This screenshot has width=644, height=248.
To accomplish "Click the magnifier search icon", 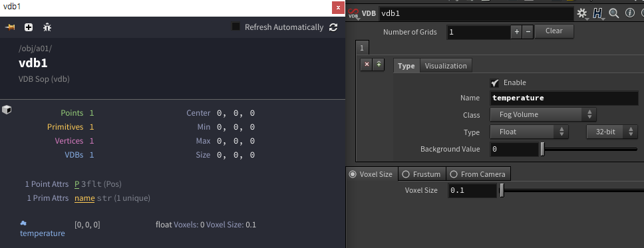I will click(614, 13).
